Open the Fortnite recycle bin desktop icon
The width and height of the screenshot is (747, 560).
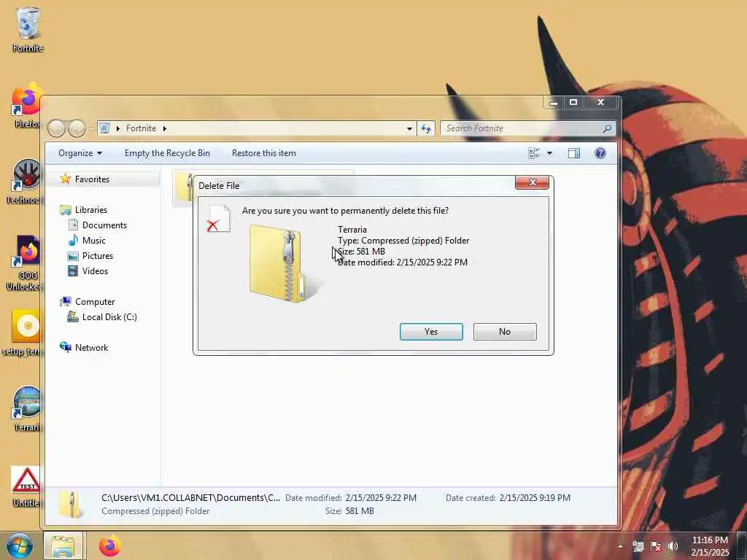coord(28,29)
